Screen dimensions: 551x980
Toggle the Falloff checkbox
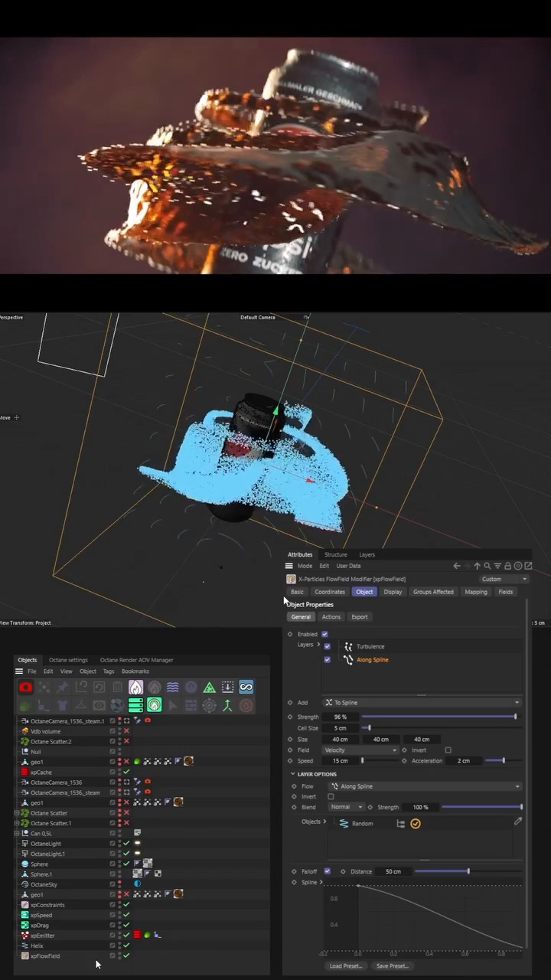coord(328,871)
